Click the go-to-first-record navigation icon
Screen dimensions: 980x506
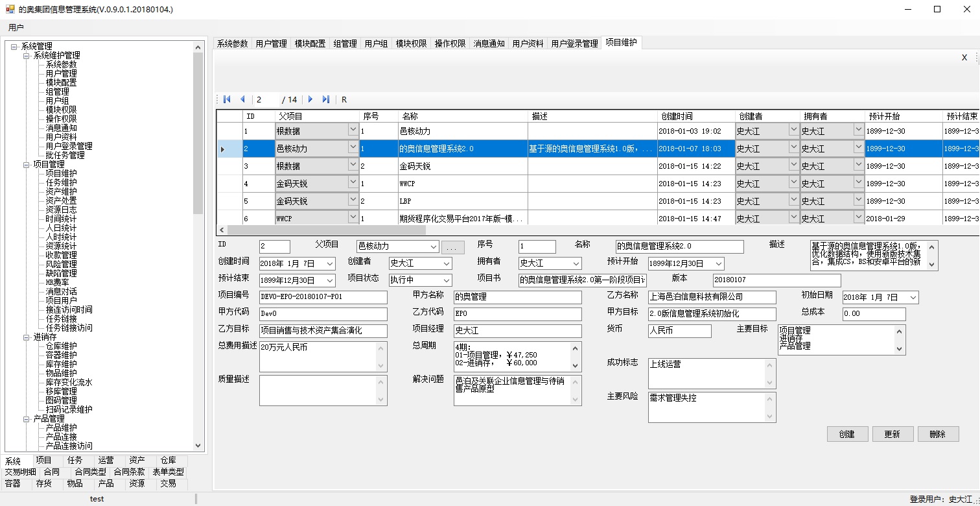226,99
